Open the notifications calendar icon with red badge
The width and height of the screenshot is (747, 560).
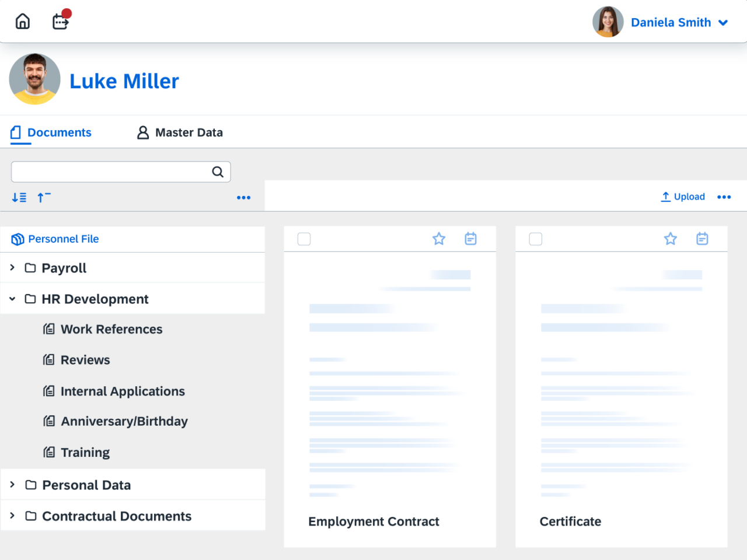click(x=60, y=21)
